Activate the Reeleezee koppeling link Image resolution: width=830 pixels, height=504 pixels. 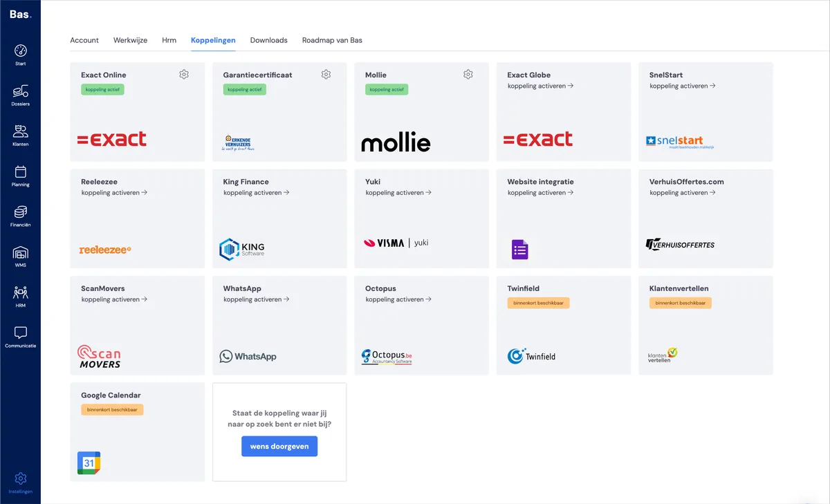pyautogui.click(x=115, y=193)
